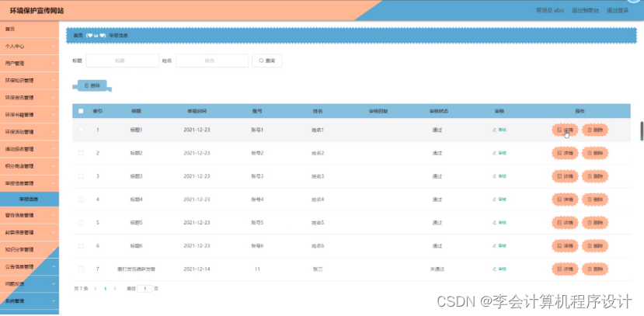The image size is (644, 316).
Task: Open 知识分享管理 in the sidebar
Action: 30,249
